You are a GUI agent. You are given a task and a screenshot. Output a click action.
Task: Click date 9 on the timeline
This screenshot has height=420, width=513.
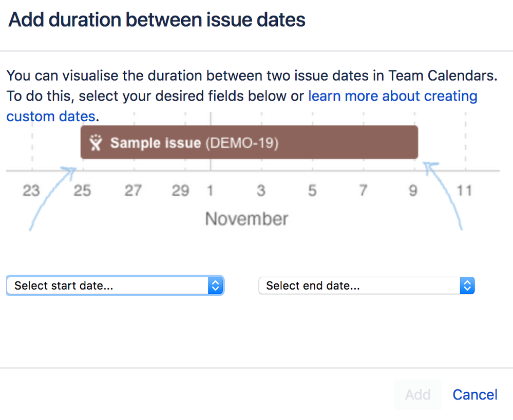pos(413,190)
